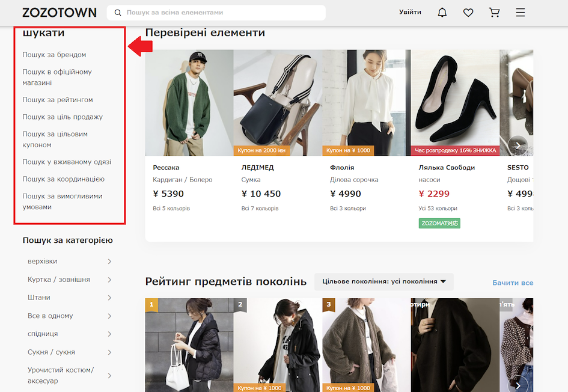
Task: Open rank 2 black hooded coat image
Action: click(x=278, y=345)
